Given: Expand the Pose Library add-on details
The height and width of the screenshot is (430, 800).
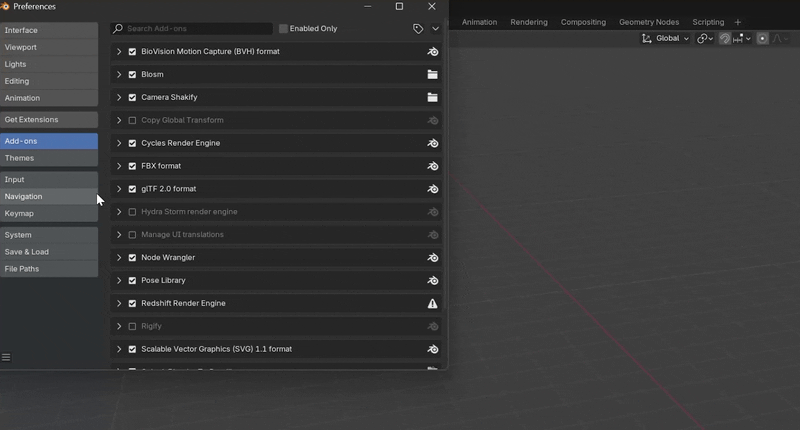Looking at the screenshot, I should 119,281.
